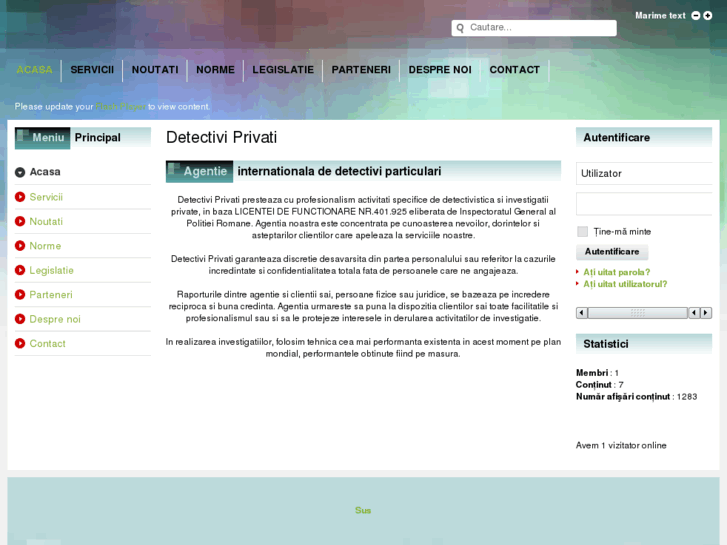The width and height of the screenshot is (727, 545).
Task: Click the 'Marime text' label
Action: pos(660,15)
